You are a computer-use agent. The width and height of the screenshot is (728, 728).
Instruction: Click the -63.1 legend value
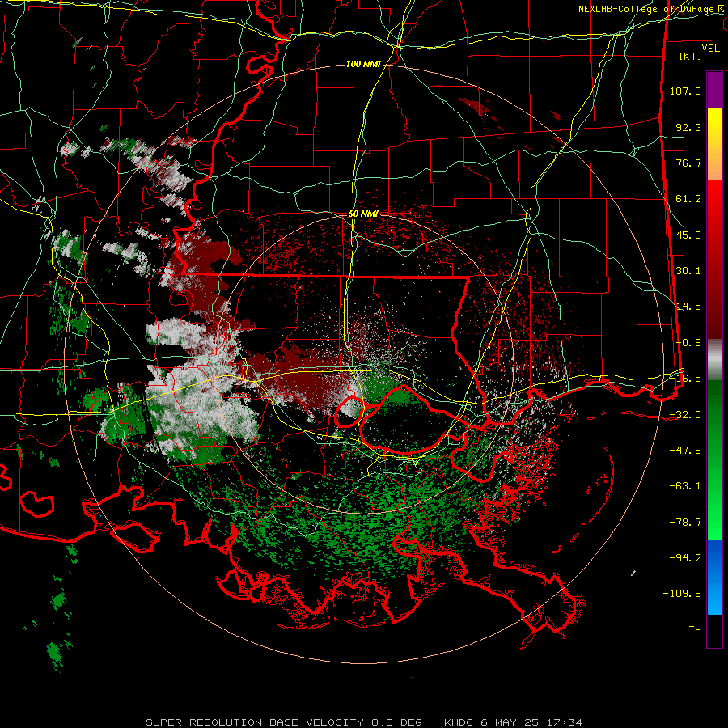click(685, 486)
